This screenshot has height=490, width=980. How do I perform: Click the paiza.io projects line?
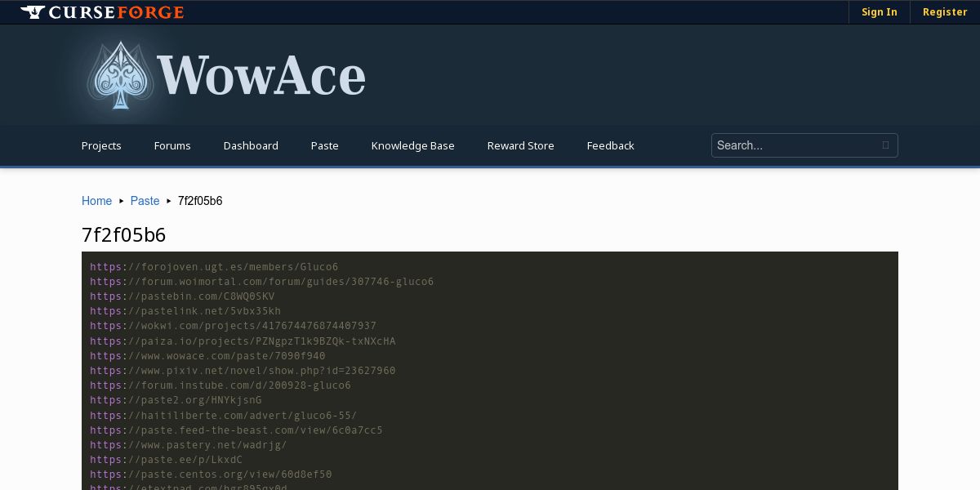point(243,341)
